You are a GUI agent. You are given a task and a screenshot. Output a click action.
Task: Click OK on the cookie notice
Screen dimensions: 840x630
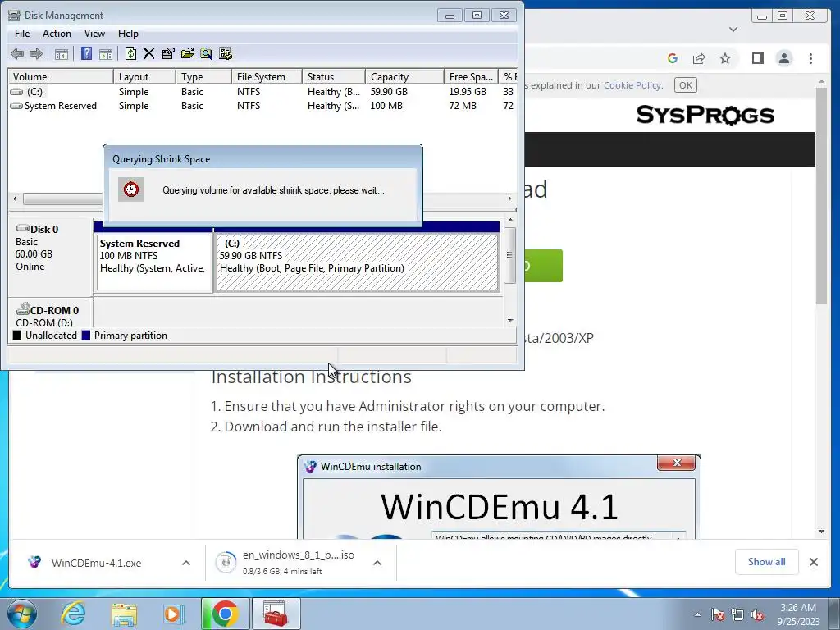(685, 85)
